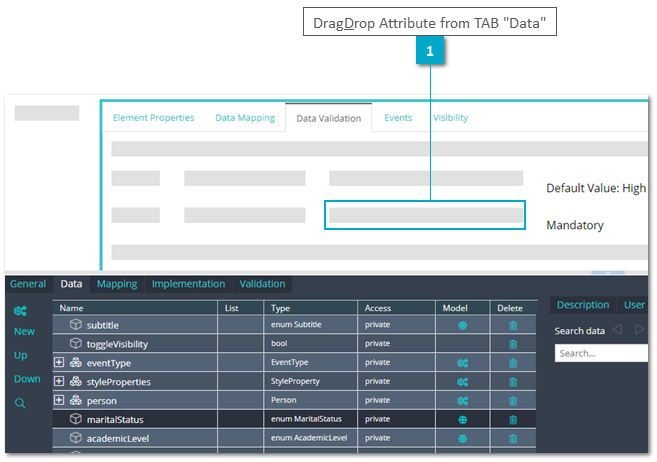Switch to the General tab

pyautogui.click(x=28, y=284)
